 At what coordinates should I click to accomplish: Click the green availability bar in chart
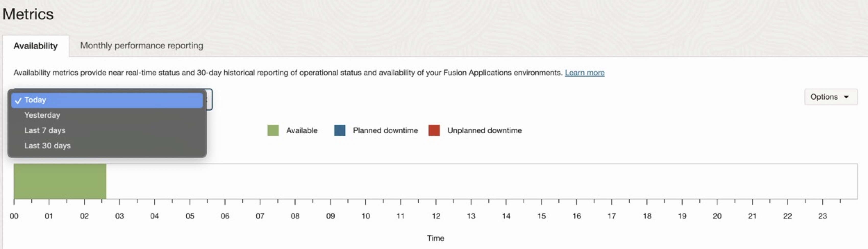pyautogui.click(x=60, y=181)
